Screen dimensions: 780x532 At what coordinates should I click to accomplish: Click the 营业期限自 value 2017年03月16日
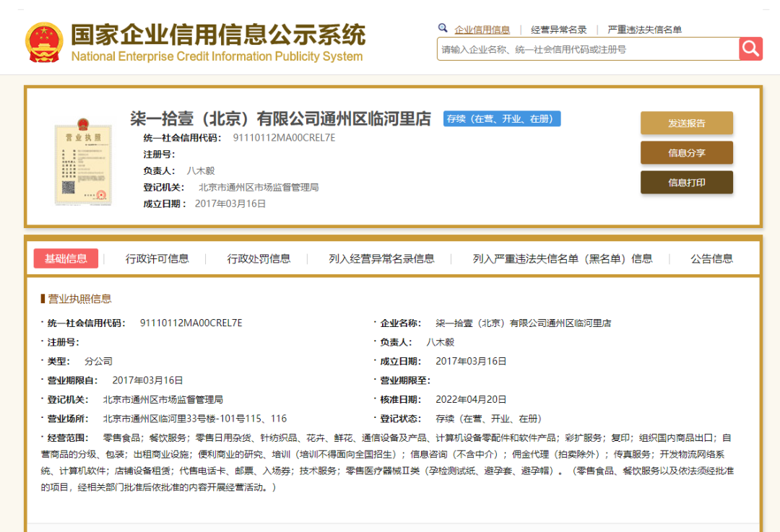(x=148, y=380)
